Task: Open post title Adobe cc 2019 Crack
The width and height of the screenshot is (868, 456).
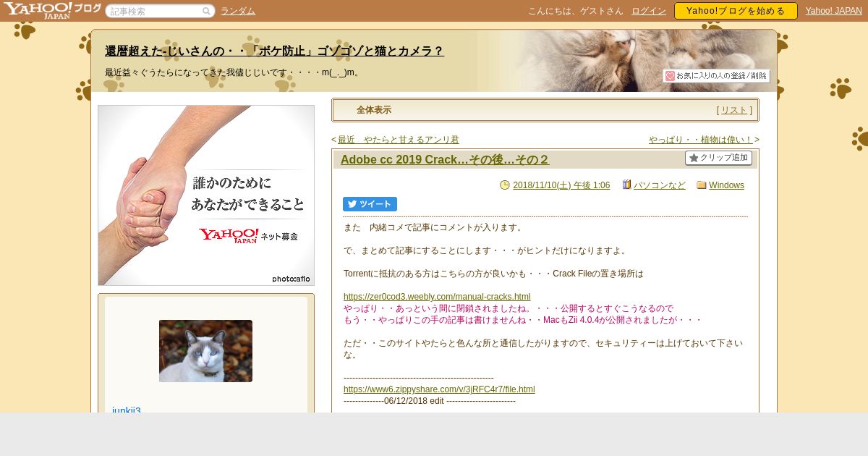Action: click(x=445, y=159)
